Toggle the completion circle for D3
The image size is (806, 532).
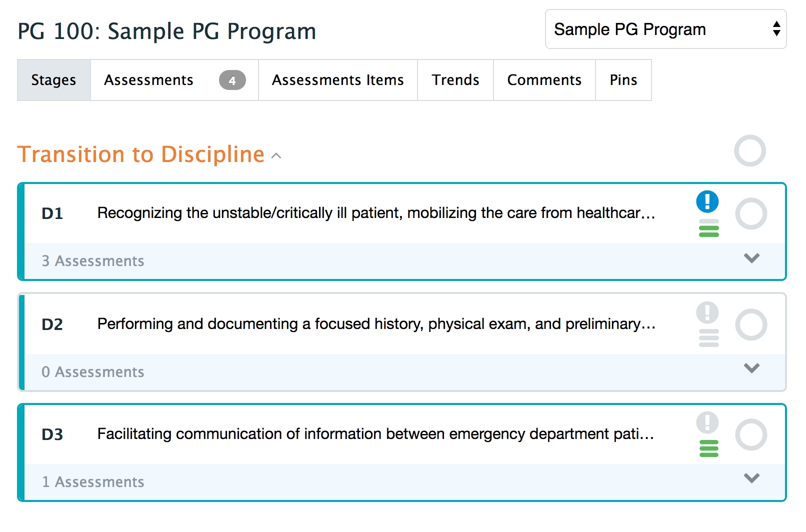[x=750, y=435]
